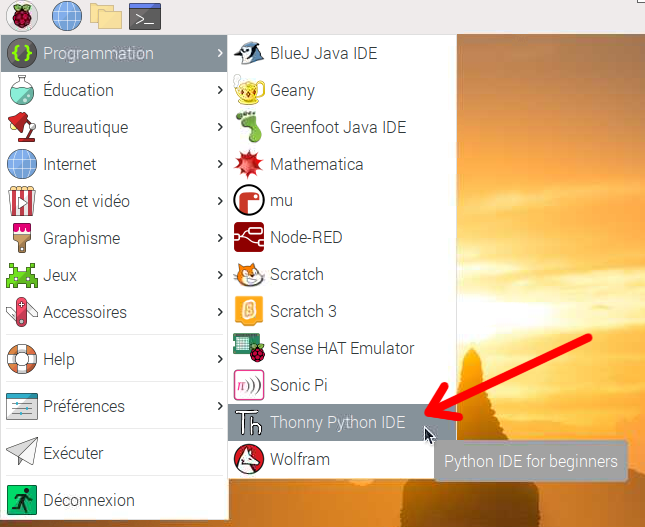Click the Programmation curly braces icon
This screenshot has height=527, width=645.
[22, 53]
